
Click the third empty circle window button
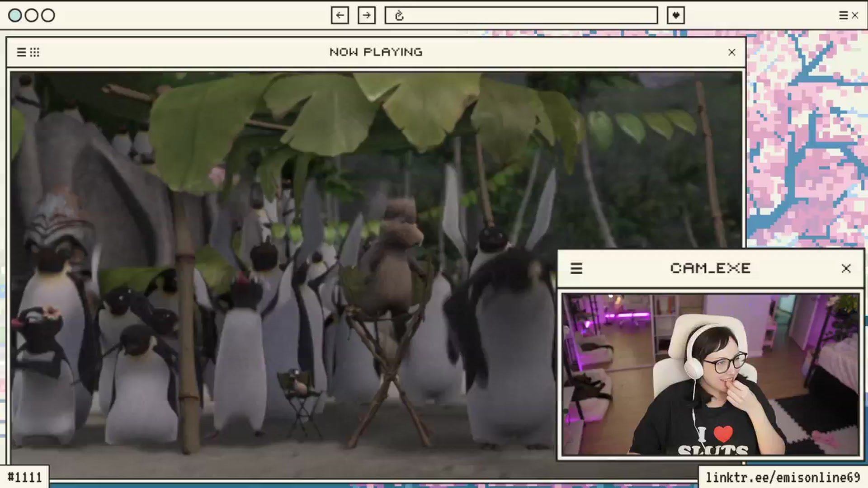[x=48, y=15]
